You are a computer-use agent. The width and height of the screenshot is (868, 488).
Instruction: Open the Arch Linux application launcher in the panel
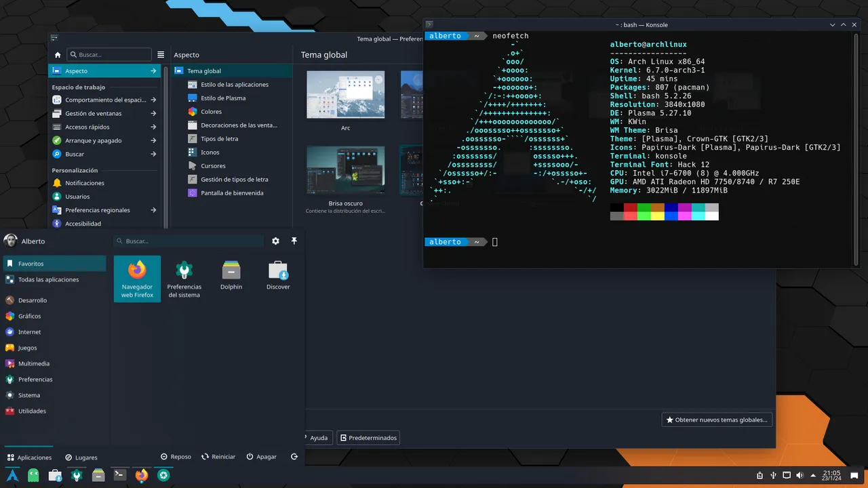click(12, 476)
